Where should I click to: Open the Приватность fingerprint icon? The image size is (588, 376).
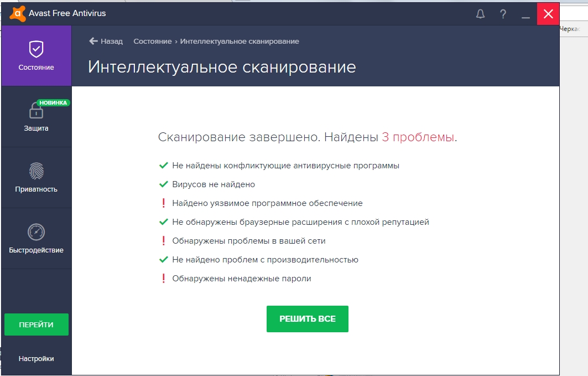(36, 171)
